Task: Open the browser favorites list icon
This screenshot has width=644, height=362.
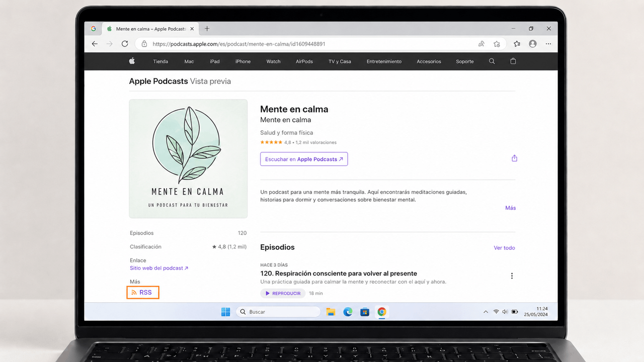Action: point(517,44)
